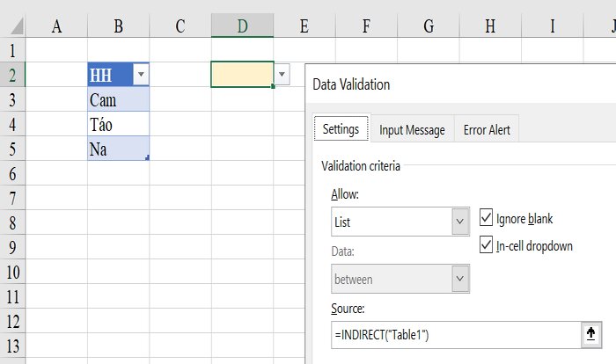Open the HH table filter arrow
Screen dimensions: 616x364
point(141,74)
